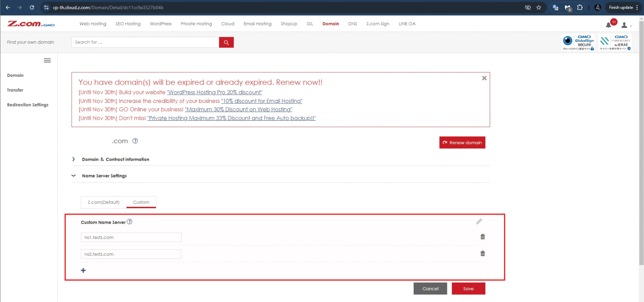Open the Domain menu
The image size is (644, 302).
pos(331,24)
